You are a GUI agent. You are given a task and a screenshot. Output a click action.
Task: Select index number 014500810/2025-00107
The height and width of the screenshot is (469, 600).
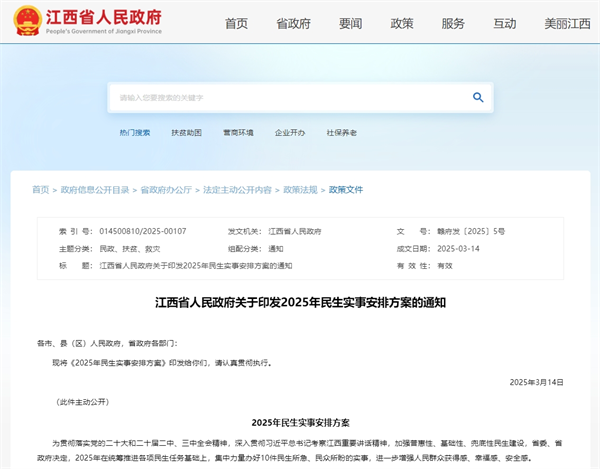tap(143, 231)
